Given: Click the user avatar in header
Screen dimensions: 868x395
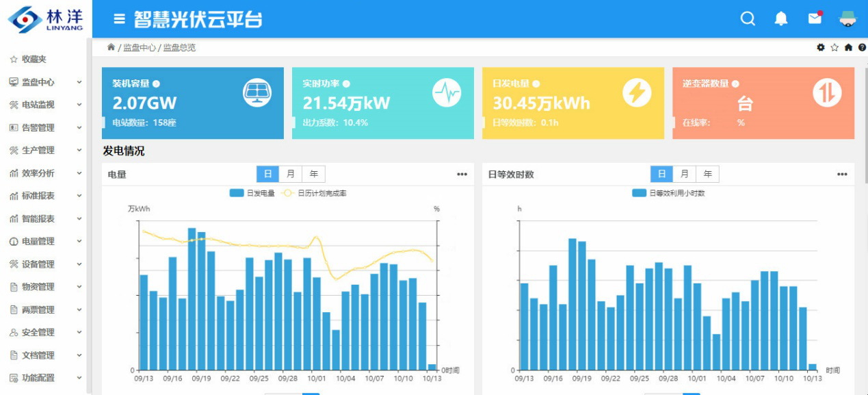Looking at the screenshot, I should 848,18.
